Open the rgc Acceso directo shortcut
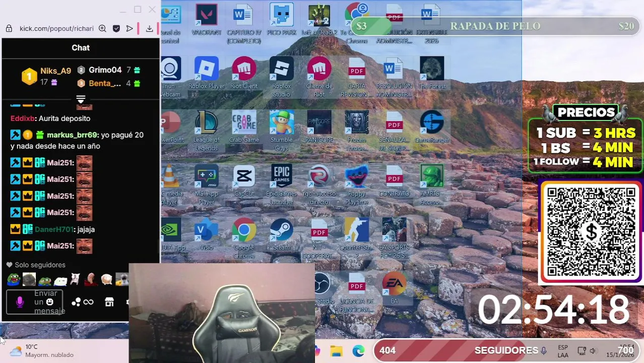Screen dimensions: 644x363 pos(319,185)
